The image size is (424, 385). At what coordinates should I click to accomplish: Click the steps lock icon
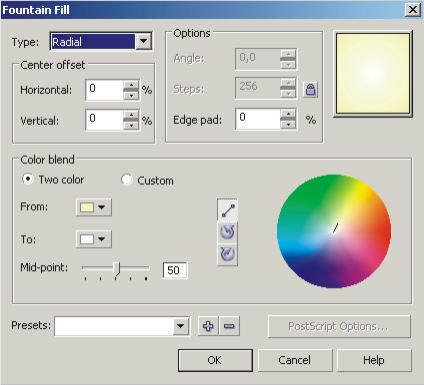click(x=310, y=90)
